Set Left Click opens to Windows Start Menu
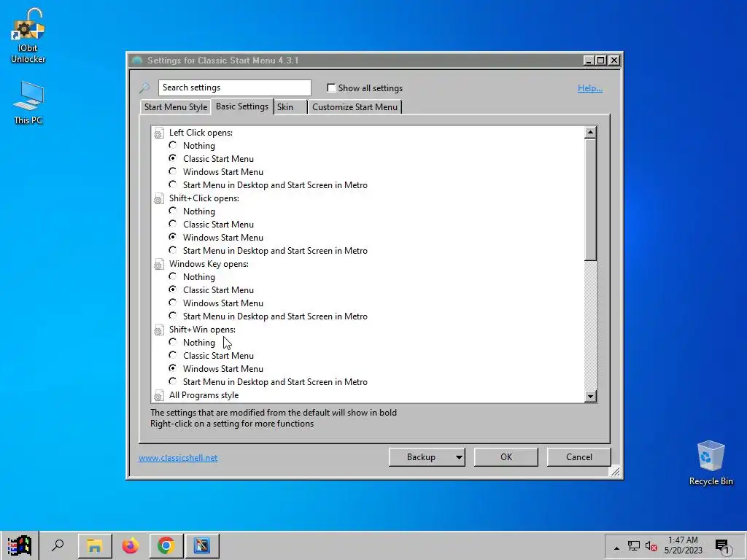 (x=172, y=171)
